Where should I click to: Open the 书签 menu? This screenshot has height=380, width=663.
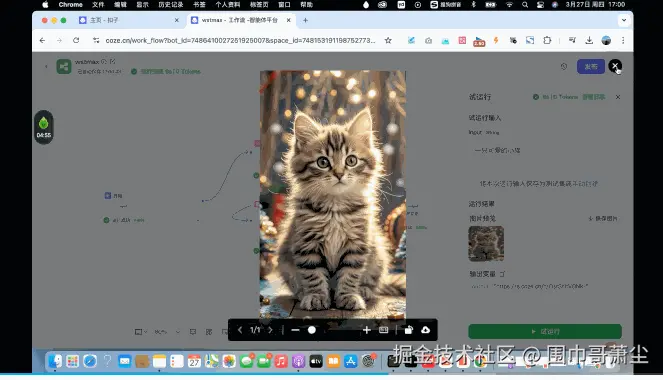pyautogui.click(x=199, y=5)
